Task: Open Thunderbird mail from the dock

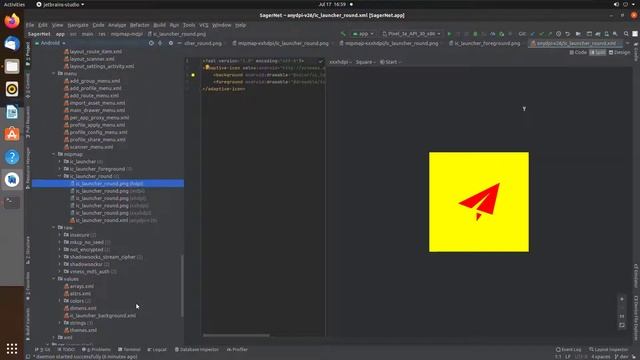Action: tap(12, 43)
